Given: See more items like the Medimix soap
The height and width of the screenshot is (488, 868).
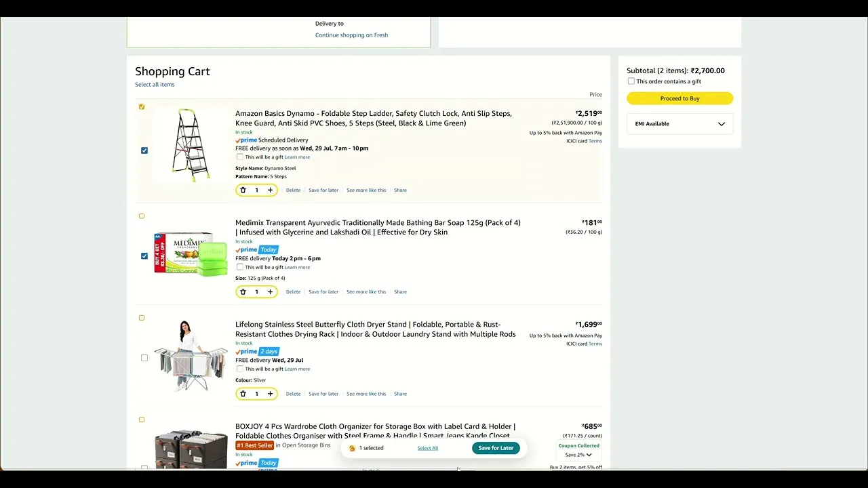Looking at the screenshot, I should [x=366, y=292].
